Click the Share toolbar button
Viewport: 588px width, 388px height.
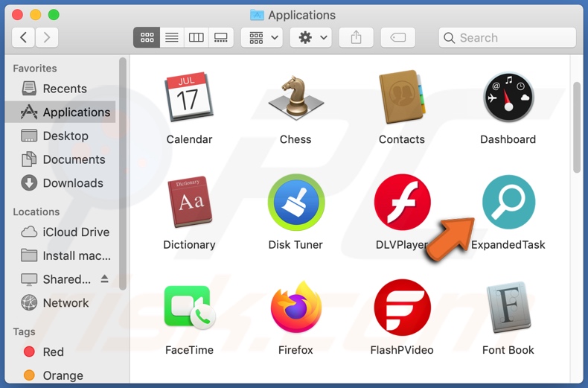(x=357, y=37)
